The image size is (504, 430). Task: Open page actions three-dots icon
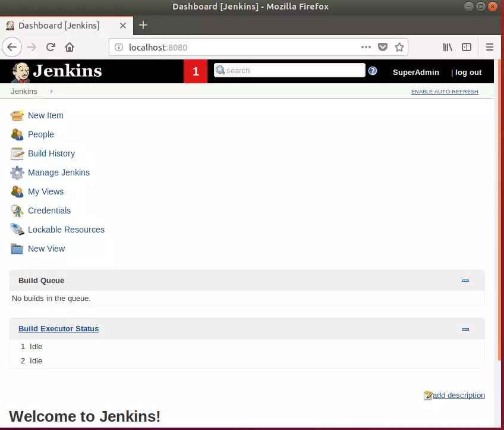366,47
